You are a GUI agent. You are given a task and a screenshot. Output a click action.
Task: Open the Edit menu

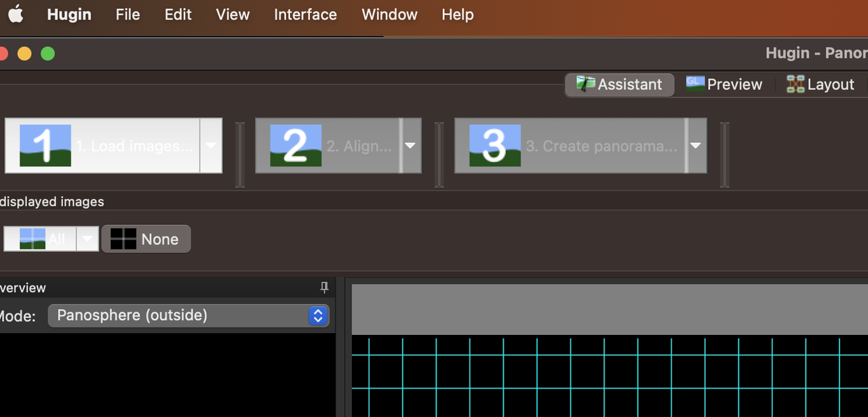pyautogui.click(x=178, y=14)
